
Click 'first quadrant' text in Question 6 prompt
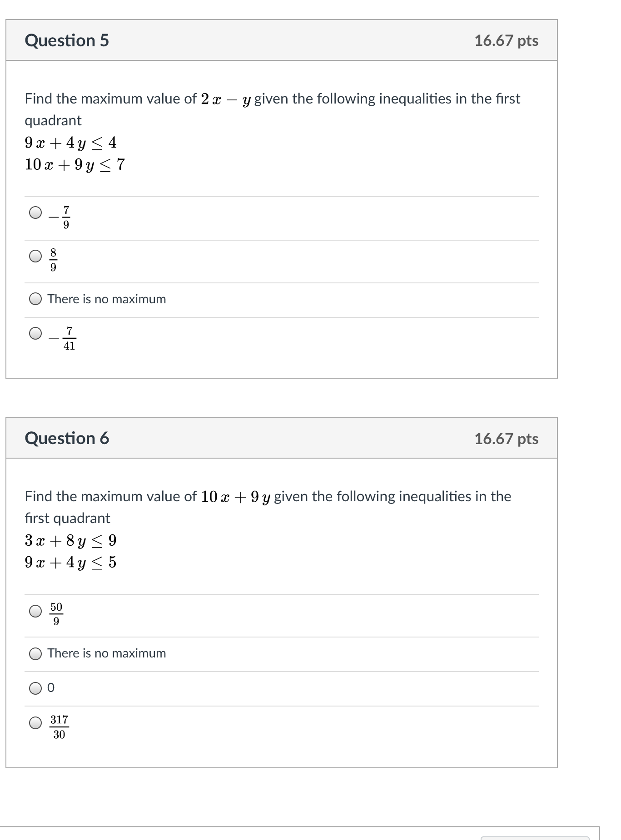pyautogui.click(x=67, y=519)
